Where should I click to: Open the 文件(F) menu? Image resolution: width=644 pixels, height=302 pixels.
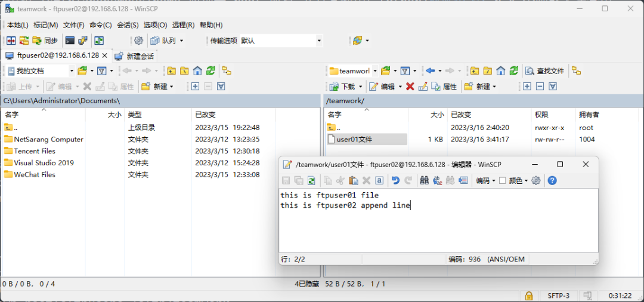pos(73,24)
